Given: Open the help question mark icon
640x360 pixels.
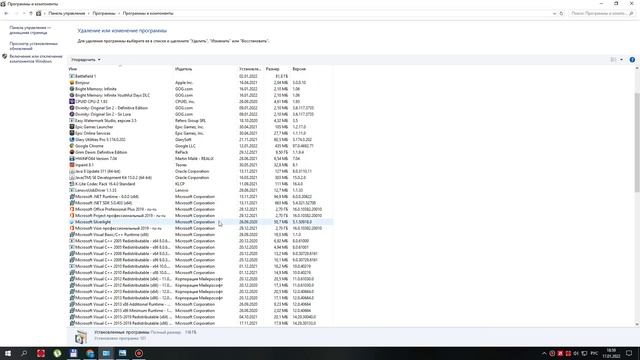Looking at the screenshot, I should [632, 60].
